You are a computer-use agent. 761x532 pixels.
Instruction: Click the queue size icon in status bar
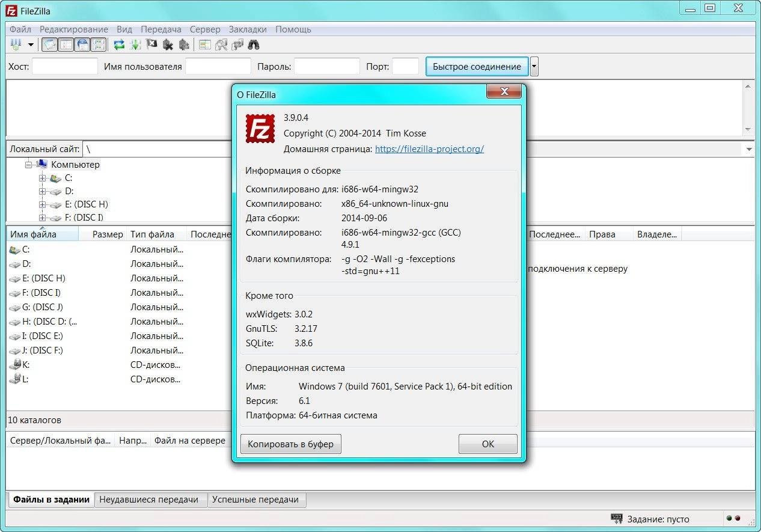point(617,518)
